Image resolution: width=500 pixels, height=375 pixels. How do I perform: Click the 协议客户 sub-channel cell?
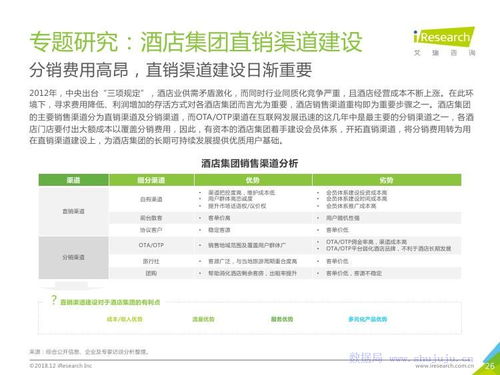pyautogui.click(x=151, y=230)
